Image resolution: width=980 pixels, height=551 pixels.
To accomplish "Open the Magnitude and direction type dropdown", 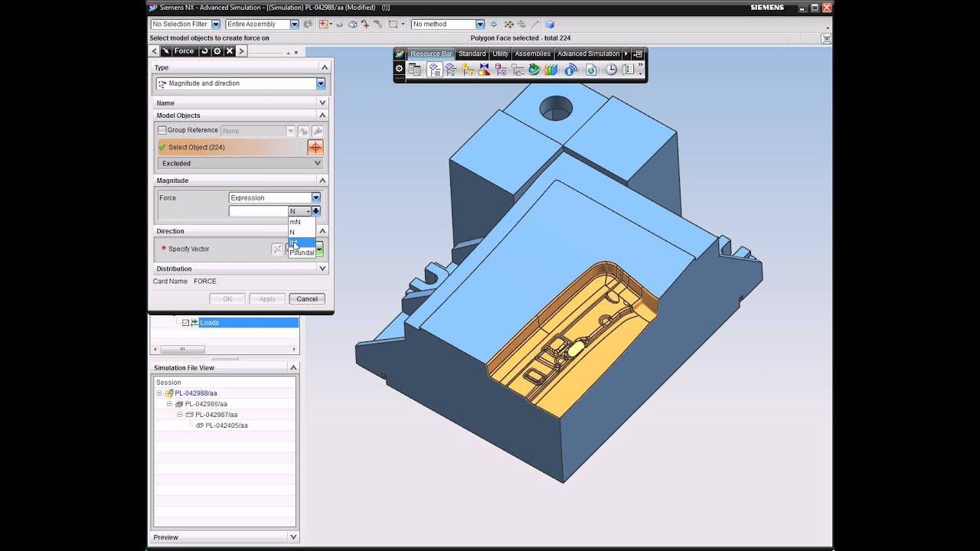I will click(321, 83).
